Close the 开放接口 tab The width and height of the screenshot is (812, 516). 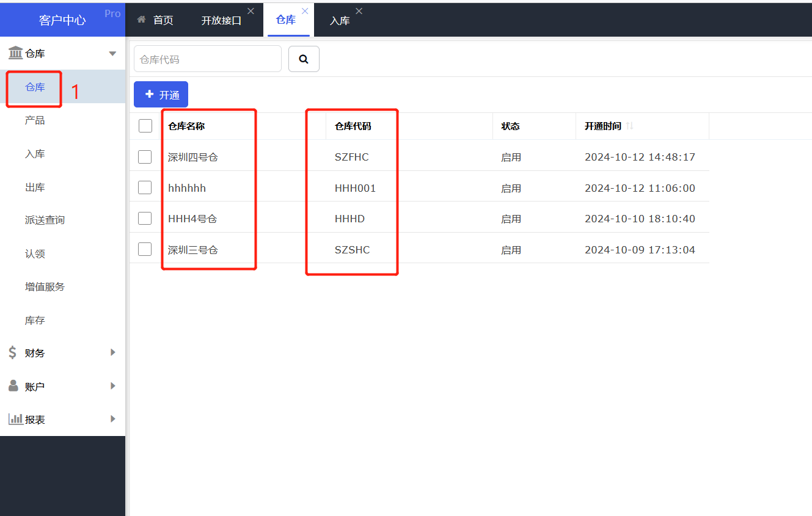point(251,12)
